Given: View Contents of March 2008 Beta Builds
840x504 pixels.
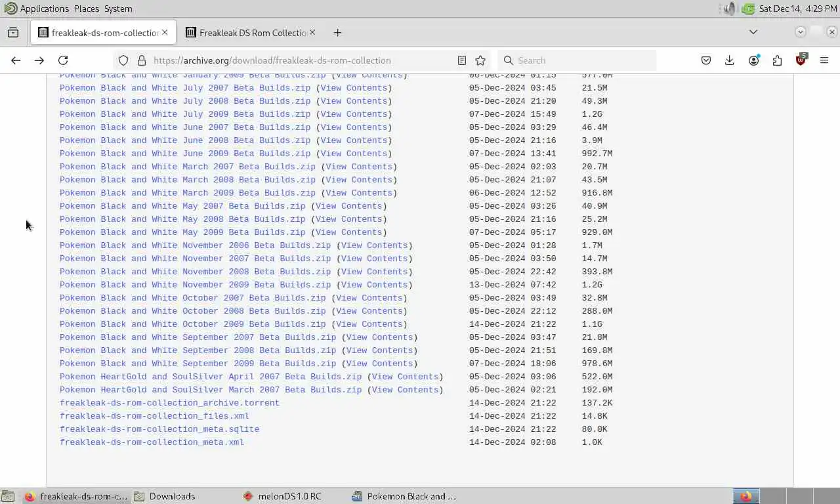Looking at the screenshot, I should click(359, 180).
